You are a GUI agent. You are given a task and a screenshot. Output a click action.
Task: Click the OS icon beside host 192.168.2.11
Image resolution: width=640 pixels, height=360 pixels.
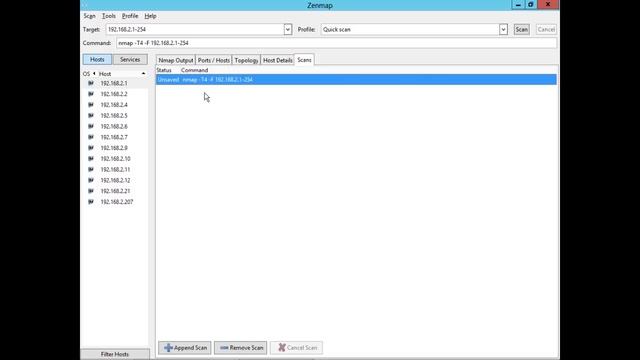(x=91, y=169)
